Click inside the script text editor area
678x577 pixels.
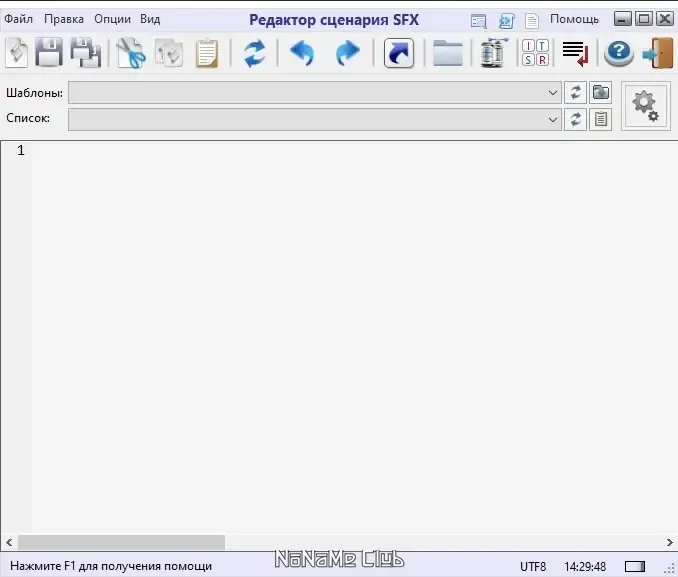coord(355,337)
